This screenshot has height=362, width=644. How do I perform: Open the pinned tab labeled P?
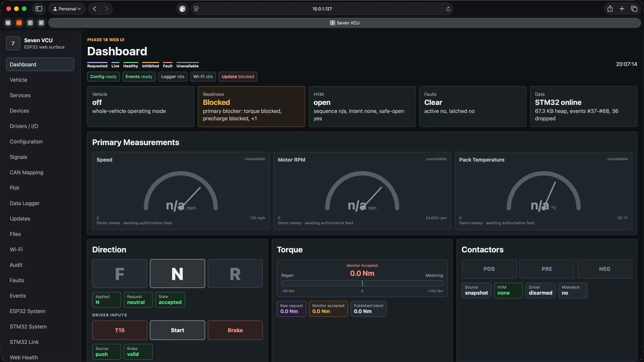click(x=41, y=23)
